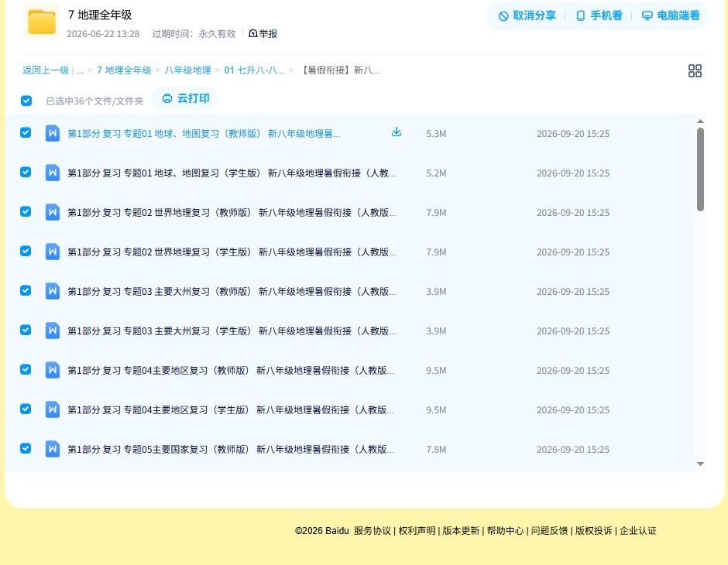
Task: Switch to grid view using the four-squares icon
Action: pos(695,70)
